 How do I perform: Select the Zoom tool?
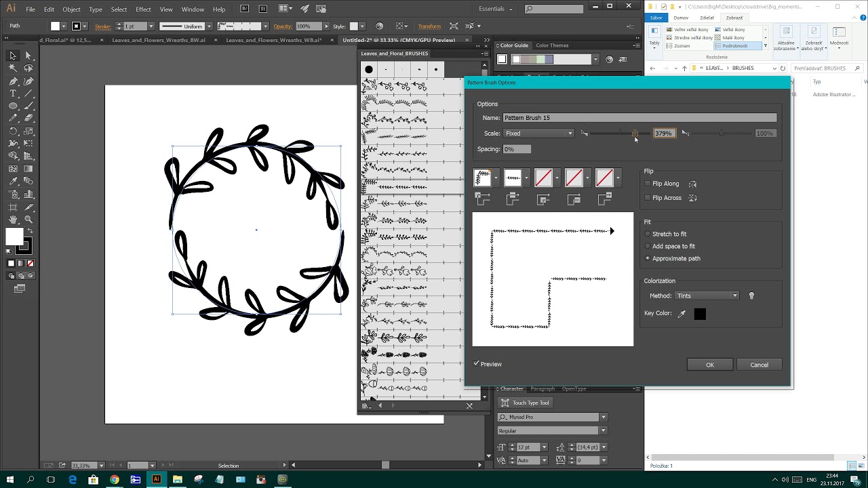tap(28, 220)
